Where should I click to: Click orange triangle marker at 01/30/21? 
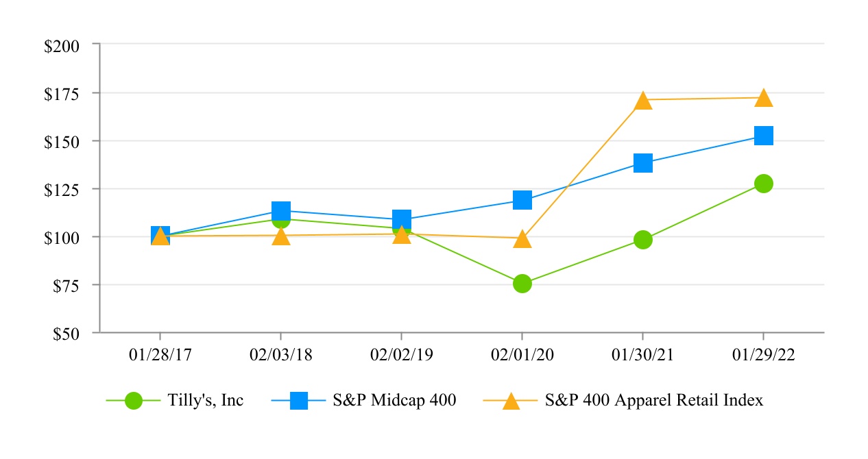tap(642, 101)
